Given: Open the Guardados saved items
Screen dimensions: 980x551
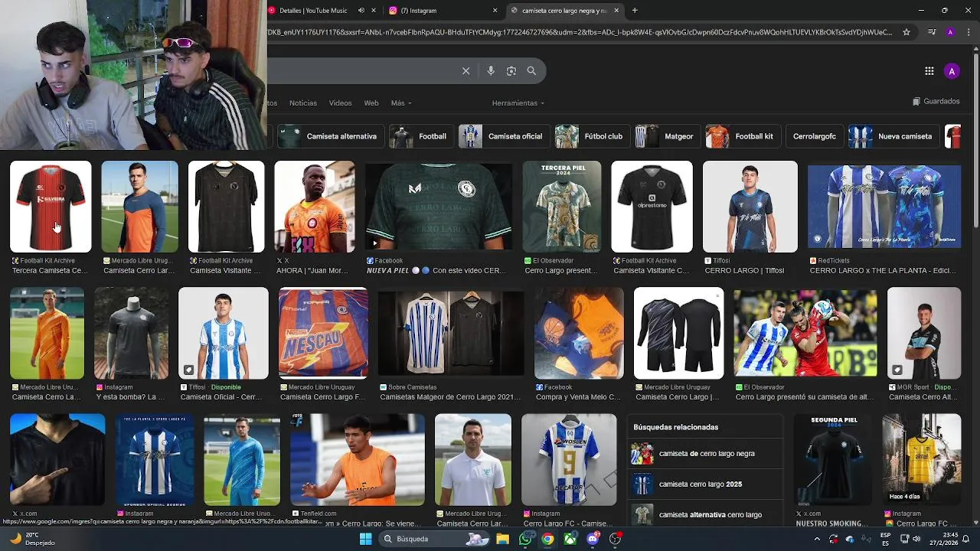Looking at the screenshot, I should (x=936, y=101).
